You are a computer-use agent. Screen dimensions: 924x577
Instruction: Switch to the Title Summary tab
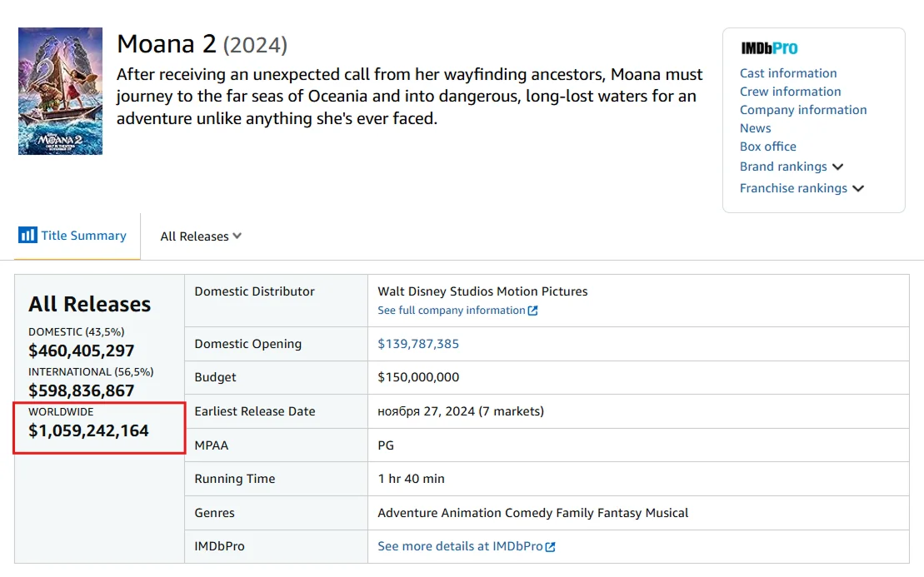[83, 236]
